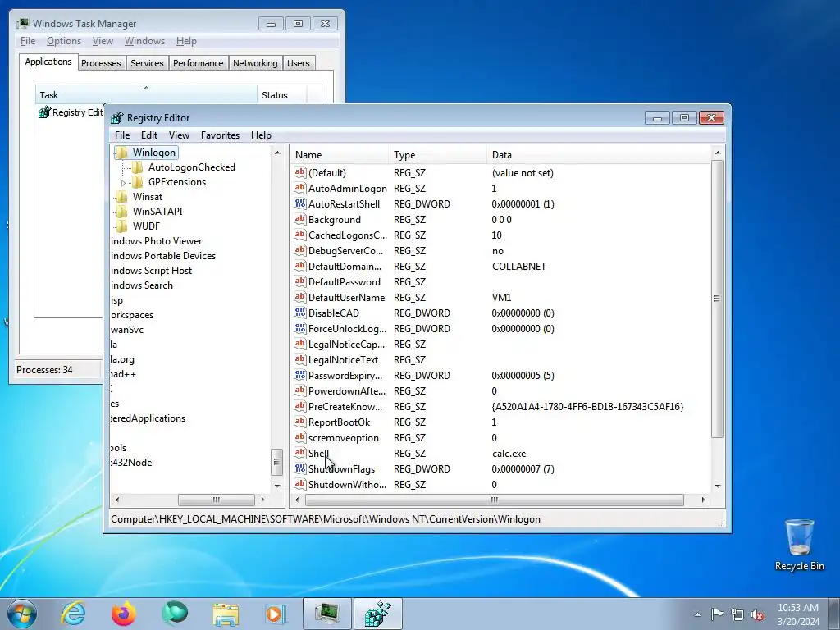
Task: Click the WUDF folder icon
Action: [x=122, y=226]
